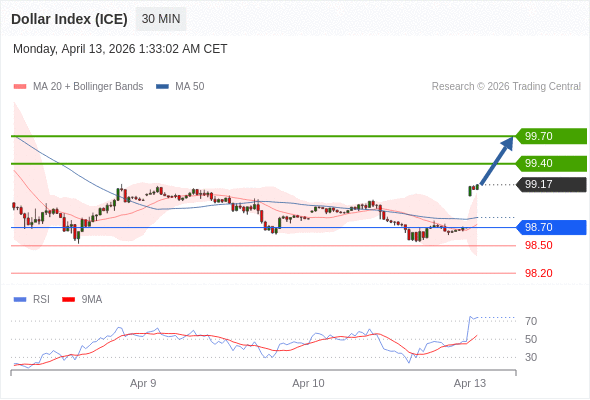Click the MA 50 legend label
The height and width of the screenshot is (400, 590).
[x=190, y=87]
